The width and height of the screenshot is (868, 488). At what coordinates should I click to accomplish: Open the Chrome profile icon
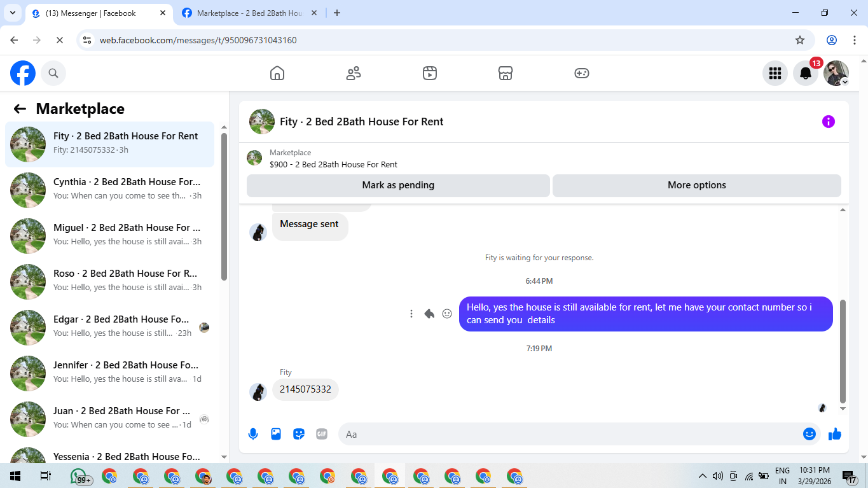832,40
